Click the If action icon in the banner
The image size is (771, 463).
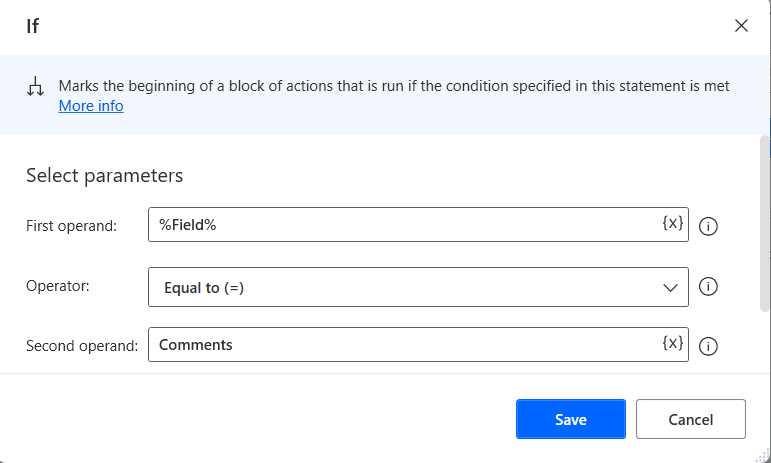(35, 87)
